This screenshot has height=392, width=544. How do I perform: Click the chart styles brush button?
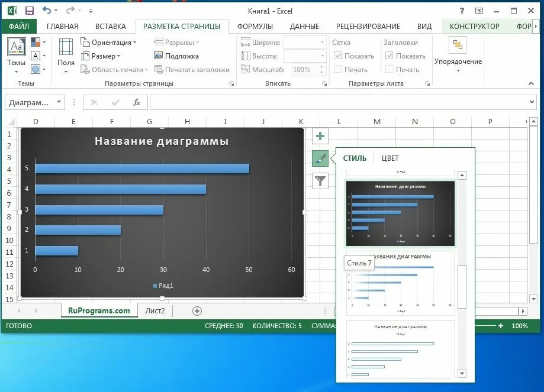(320, 158)
